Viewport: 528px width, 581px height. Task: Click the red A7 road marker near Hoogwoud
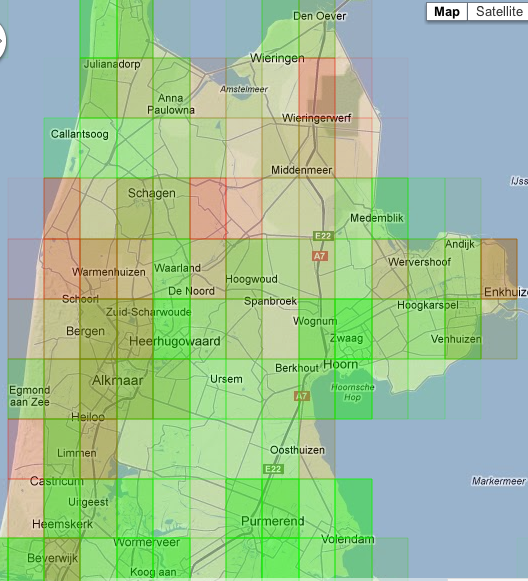point(320,256)
